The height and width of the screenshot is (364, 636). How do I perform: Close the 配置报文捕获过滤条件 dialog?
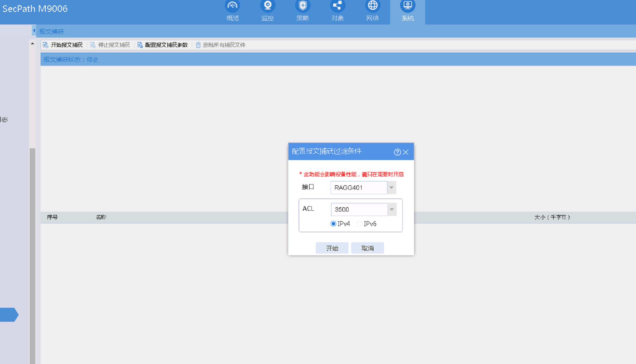coord(406,152)
